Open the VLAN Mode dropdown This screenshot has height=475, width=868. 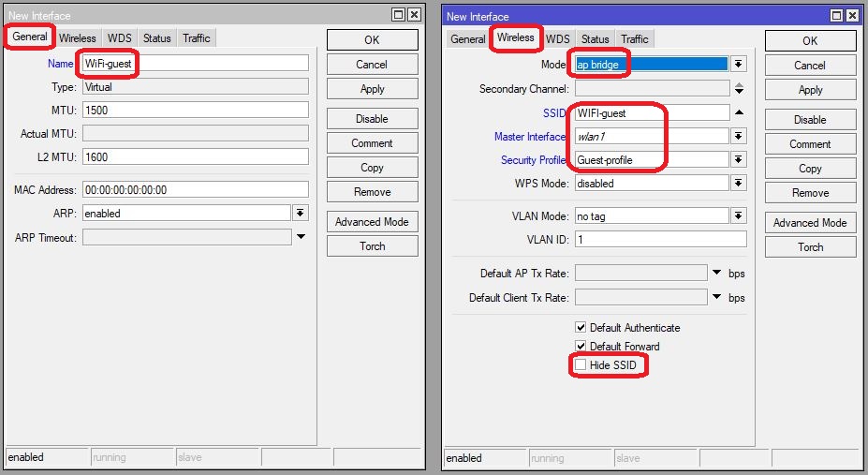(x=739, y=216)
